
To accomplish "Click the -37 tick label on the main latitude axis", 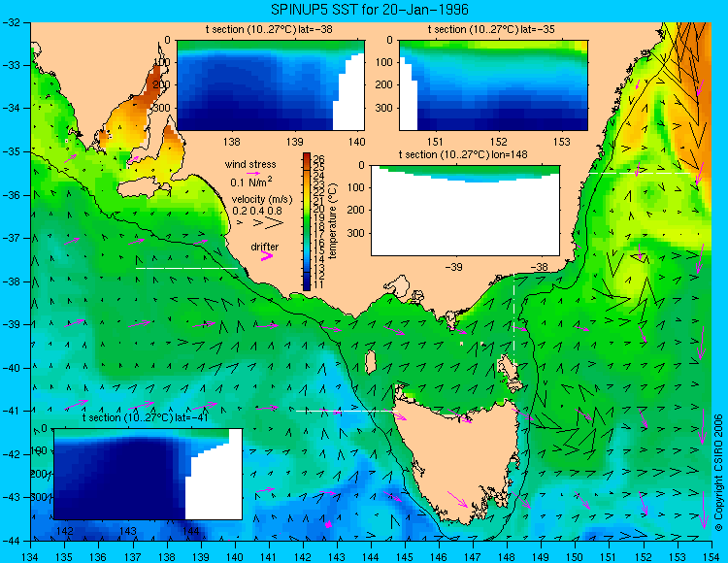I will coord(11,238).
